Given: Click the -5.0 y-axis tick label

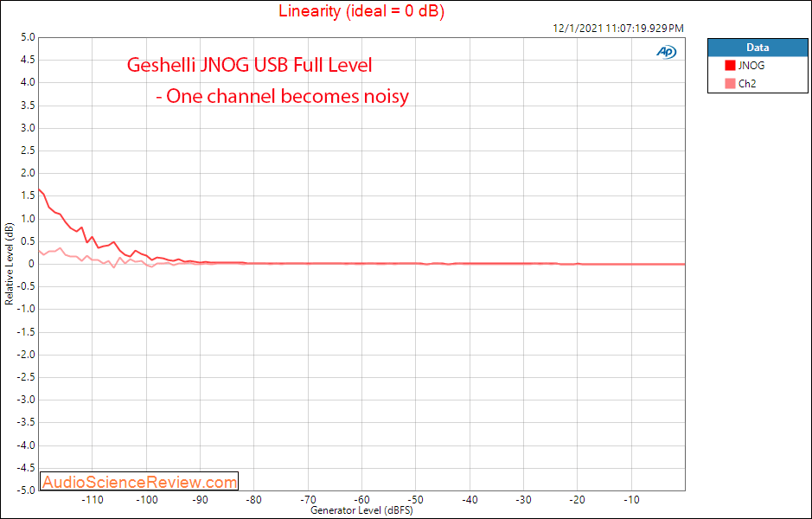Looking at the screenshot, I should (x=27, y=490).
